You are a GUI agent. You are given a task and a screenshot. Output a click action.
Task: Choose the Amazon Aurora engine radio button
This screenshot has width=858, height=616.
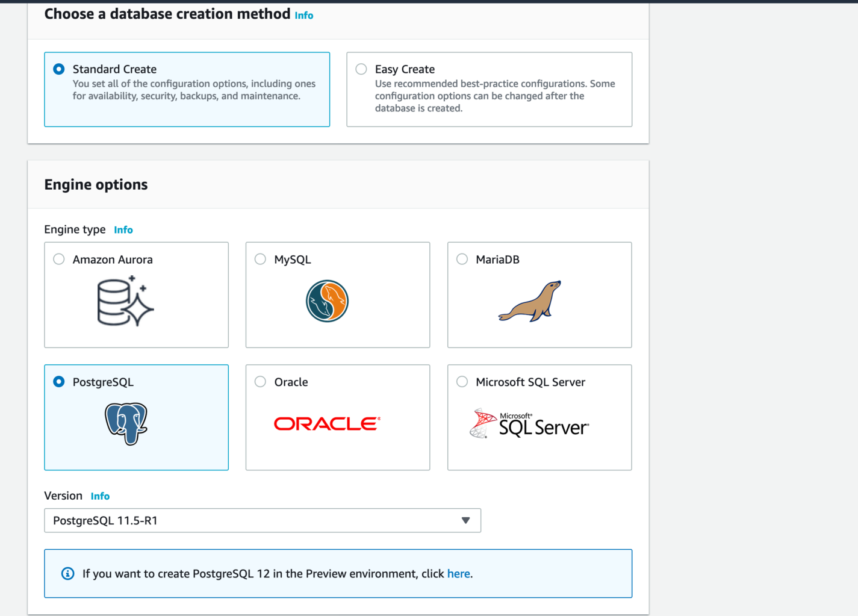point(59,260)
